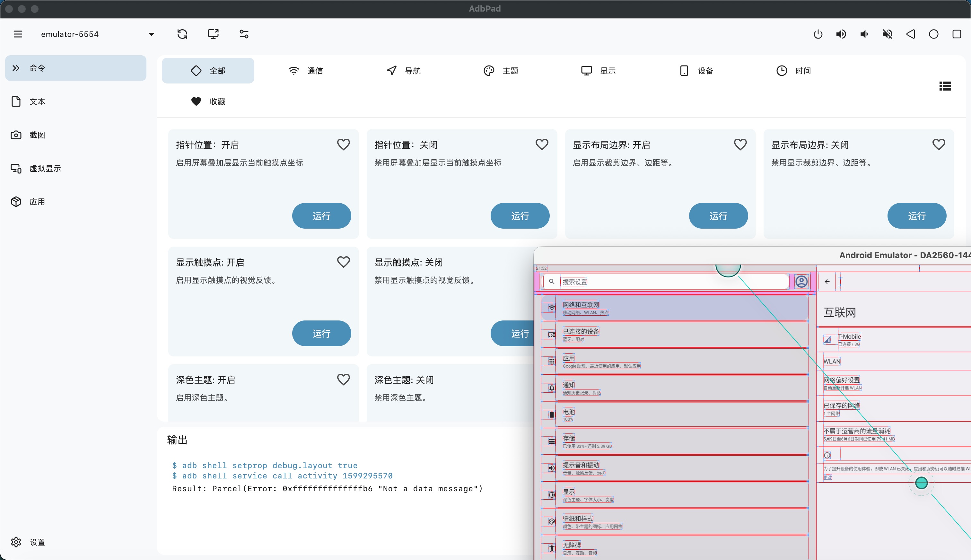971x560 pixels.
Task: Select 命令 in the sidebar
Action: [76, 68]
